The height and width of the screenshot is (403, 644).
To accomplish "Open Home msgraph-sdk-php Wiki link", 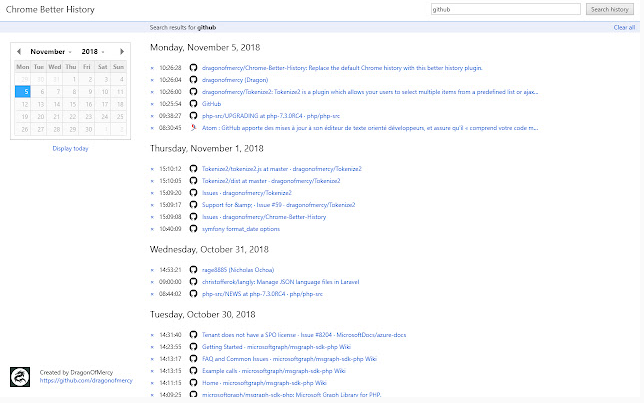I will coord(264,383).
